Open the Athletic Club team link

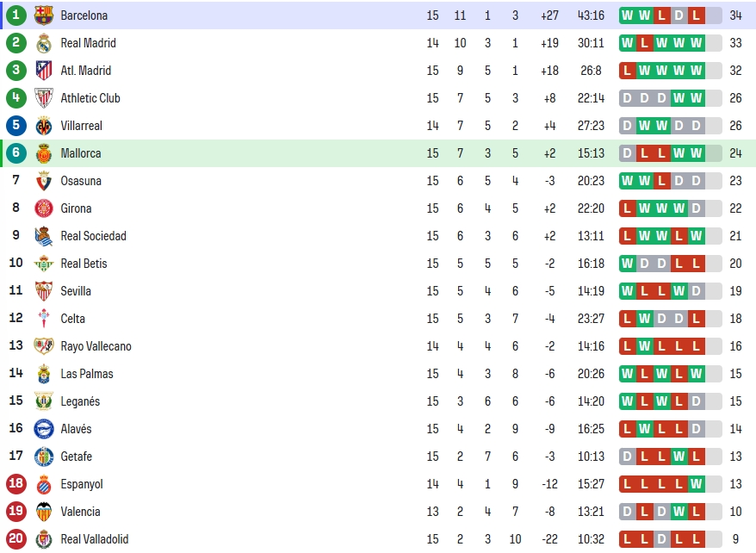(90, 98)
